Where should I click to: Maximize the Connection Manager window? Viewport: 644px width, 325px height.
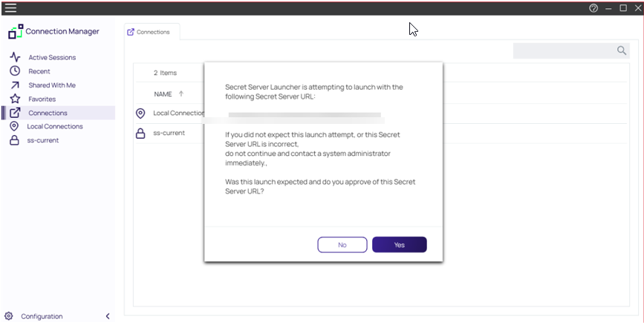click(623, 8)
